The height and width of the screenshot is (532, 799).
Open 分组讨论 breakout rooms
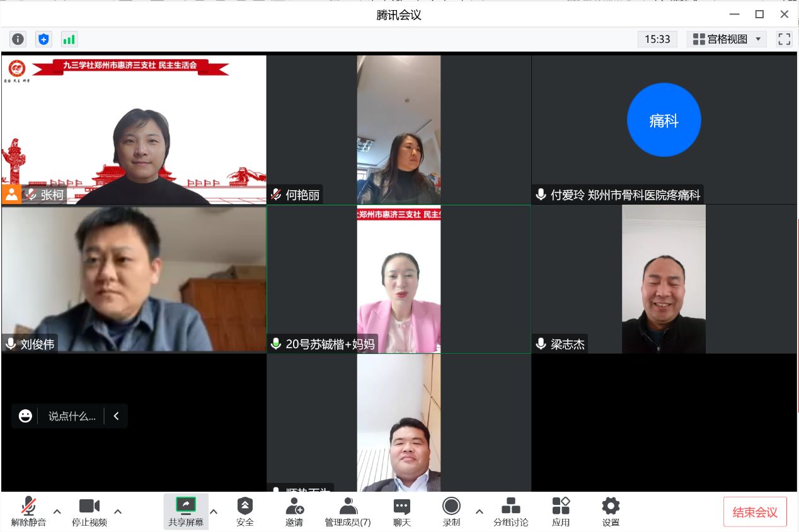(510, 511)
